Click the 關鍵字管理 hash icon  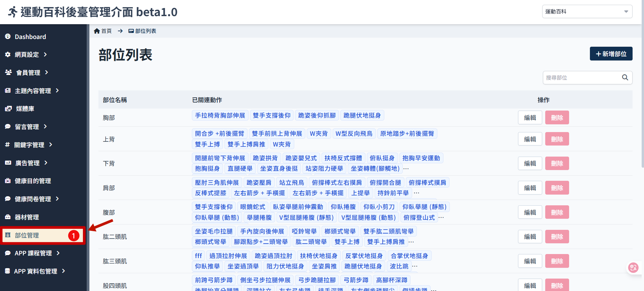click(7, 144)
